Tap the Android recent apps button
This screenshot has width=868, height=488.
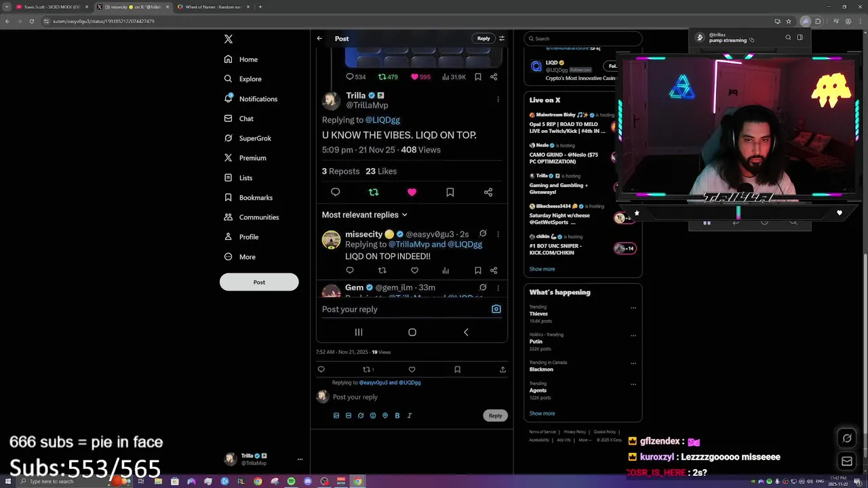[x=359, y=332]
